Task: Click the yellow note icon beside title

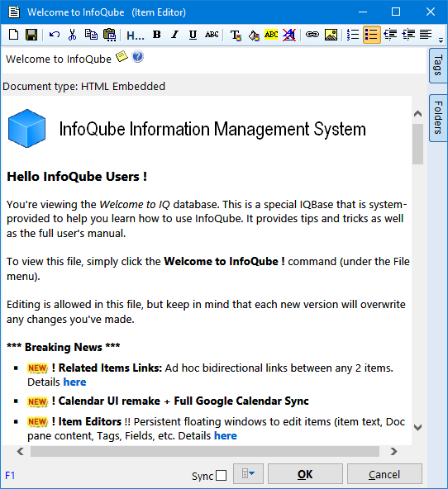Action: click(122, 56)
